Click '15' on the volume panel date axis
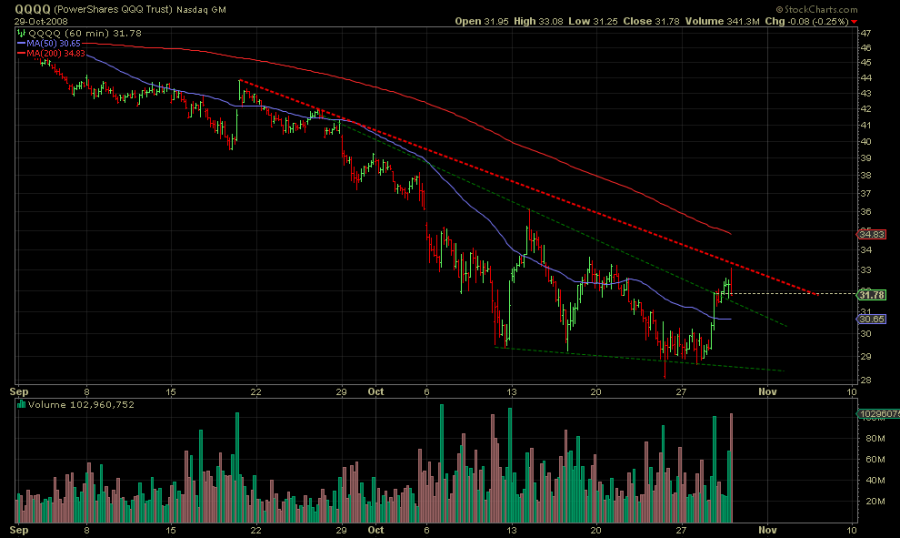Screen dimensions: 900x538 point(171,530)
